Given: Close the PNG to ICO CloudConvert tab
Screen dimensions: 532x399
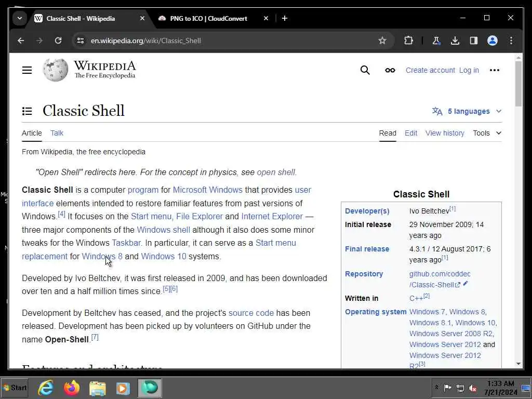Looking at the screenshot, I should (266, 18).
